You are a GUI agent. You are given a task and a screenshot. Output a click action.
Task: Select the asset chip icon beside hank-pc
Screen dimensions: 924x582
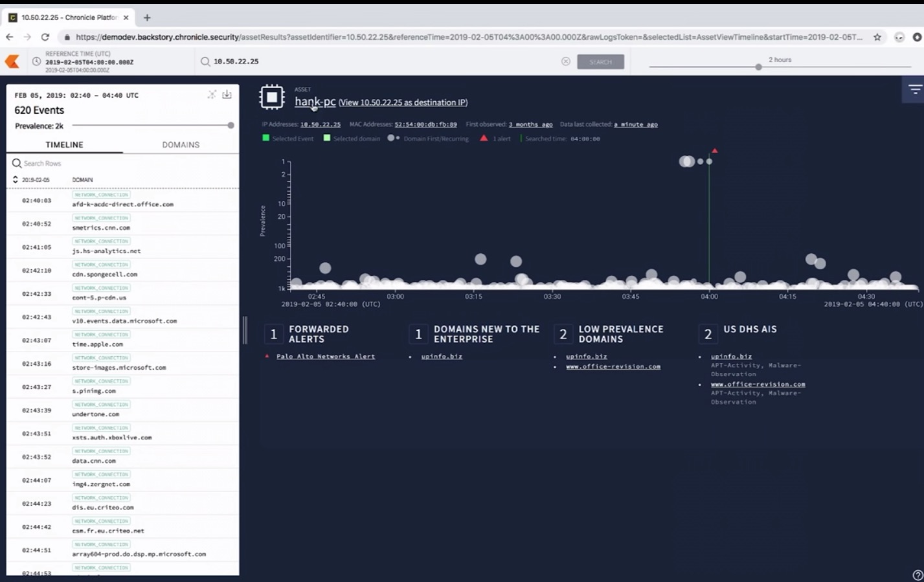(x=271, y=96)
